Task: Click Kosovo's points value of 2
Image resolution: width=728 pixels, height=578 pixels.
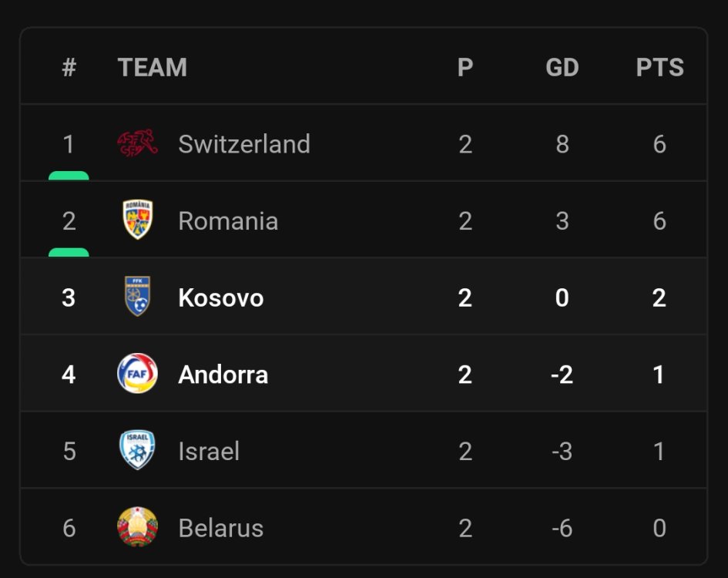Action: (x=659, y=297)
